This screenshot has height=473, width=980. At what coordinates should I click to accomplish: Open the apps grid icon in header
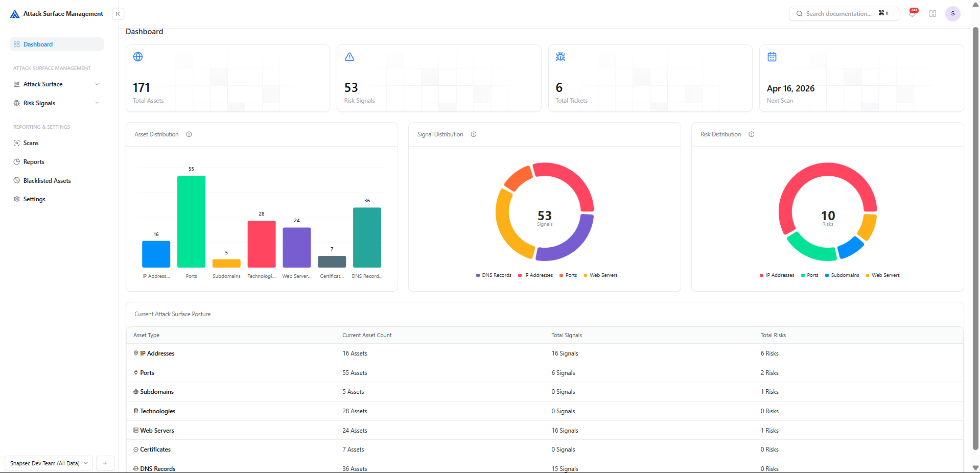pyautogui.click(x=932, y=14)
